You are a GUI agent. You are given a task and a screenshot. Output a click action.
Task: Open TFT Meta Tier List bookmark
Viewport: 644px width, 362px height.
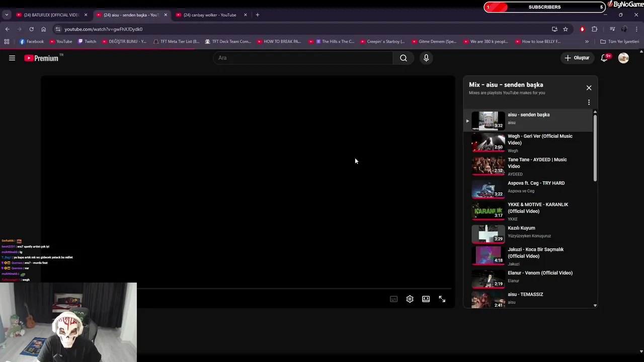(x=177, y=42)
